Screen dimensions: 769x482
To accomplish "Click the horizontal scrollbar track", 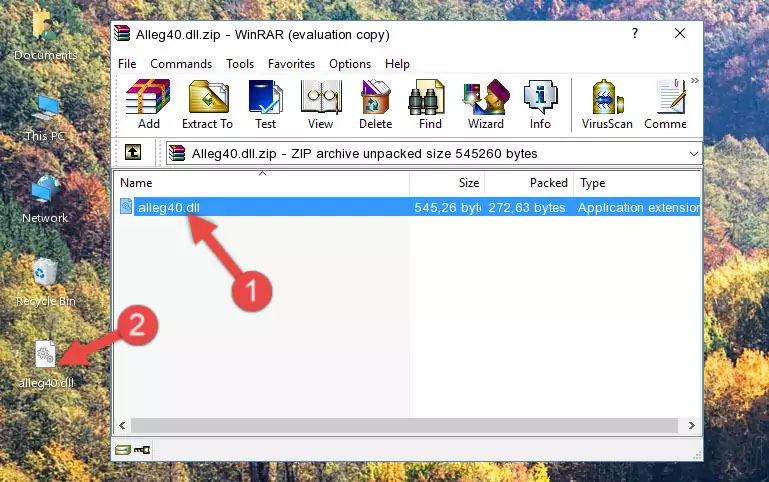I will point(405,425).
